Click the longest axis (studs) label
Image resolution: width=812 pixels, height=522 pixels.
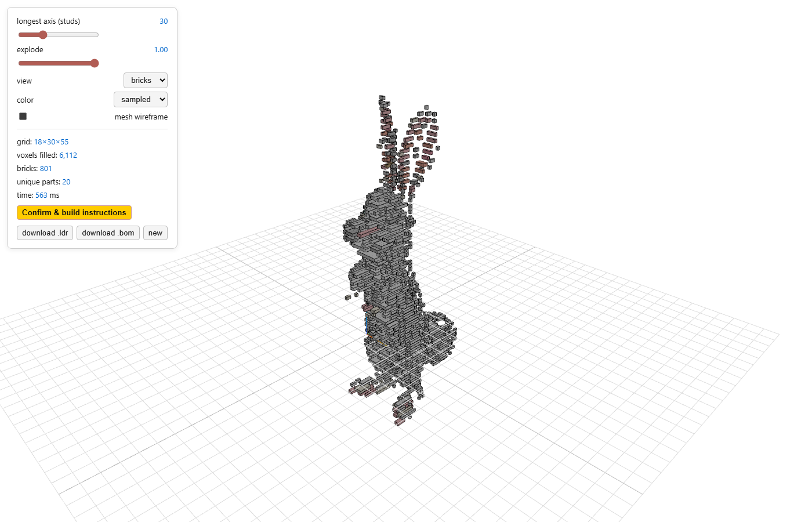point(49,21)
